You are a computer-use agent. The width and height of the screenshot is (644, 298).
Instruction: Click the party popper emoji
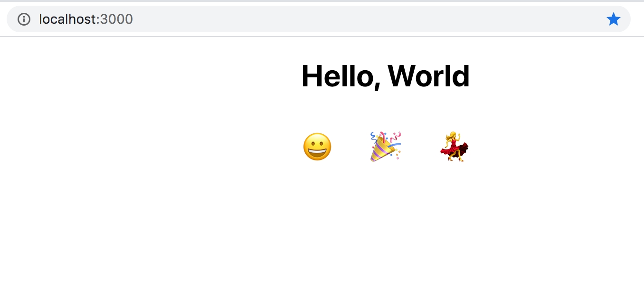[386, 147]
